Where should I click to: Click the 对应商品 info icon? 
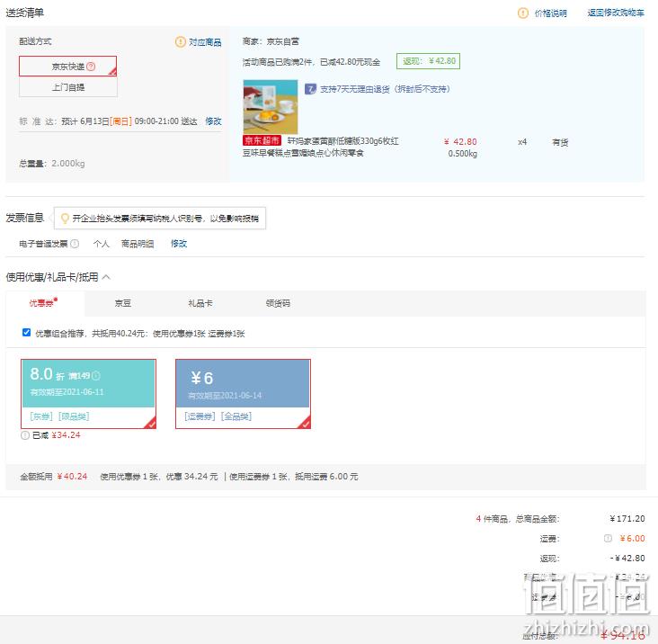(x=181, y=42)
